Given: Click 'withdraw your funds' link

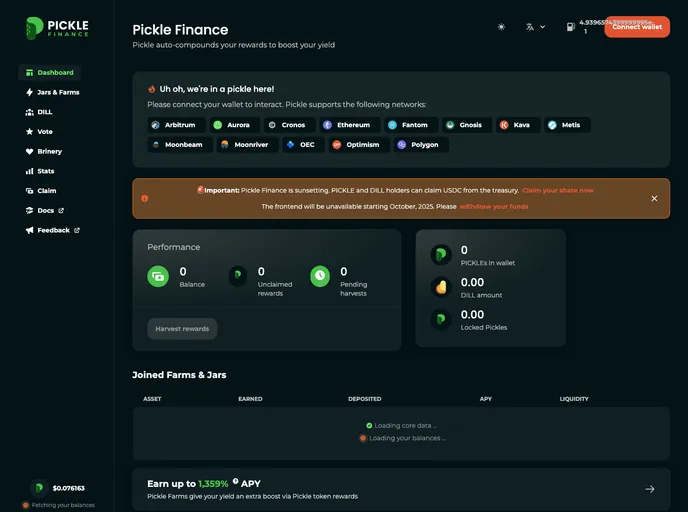Looking at the screenshot, I should [494, 207].
